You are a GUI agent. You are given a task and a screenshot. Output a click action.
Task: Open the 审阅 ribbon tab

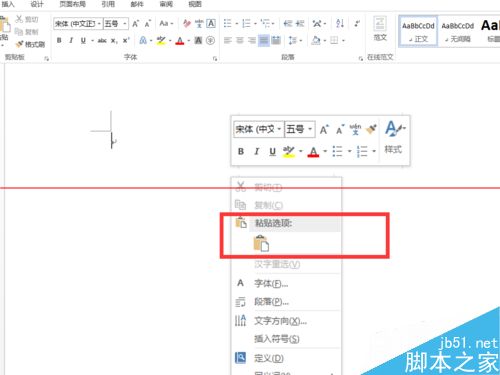point(166,4)
